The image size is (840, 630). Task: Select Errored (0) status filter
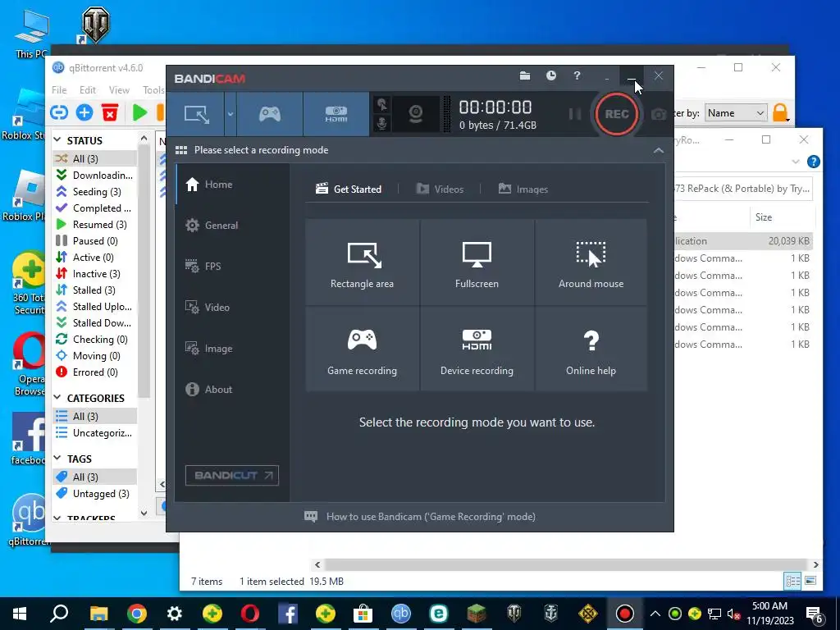tap(95, 372)
